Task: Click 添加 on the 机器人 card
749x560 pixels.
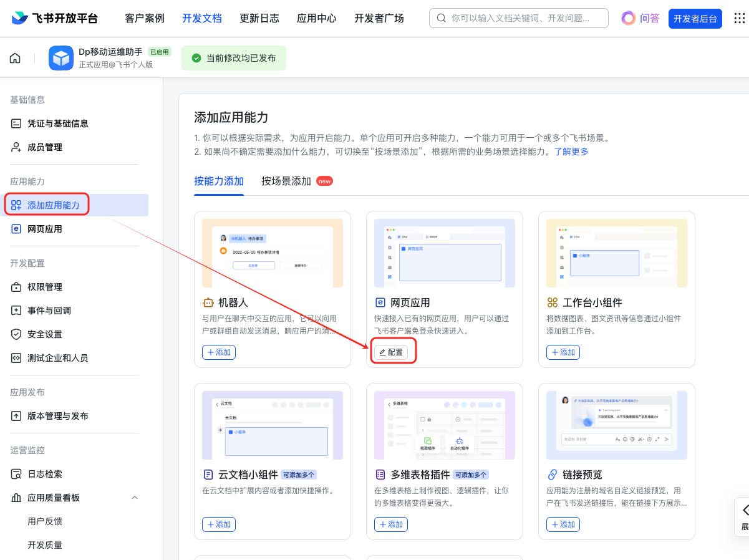Action: tap(219, 352)
